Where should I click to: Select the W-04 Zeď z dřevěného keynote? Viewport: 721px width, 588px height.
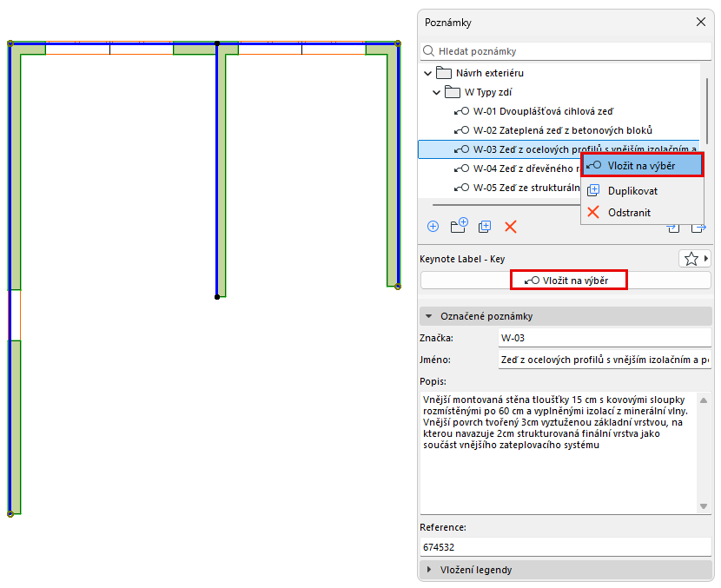pos(526,168)
